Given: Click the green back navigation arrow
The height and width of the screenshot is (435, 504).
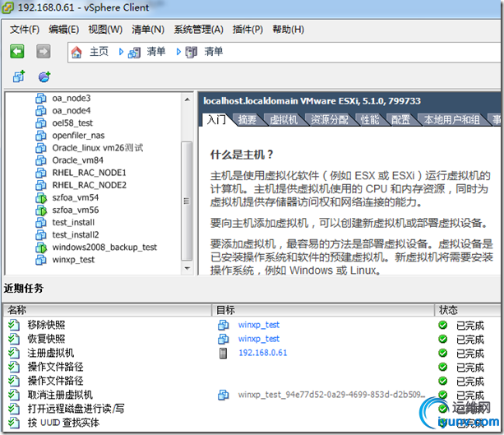Looking at the screenshot, I should pos(17,52).
